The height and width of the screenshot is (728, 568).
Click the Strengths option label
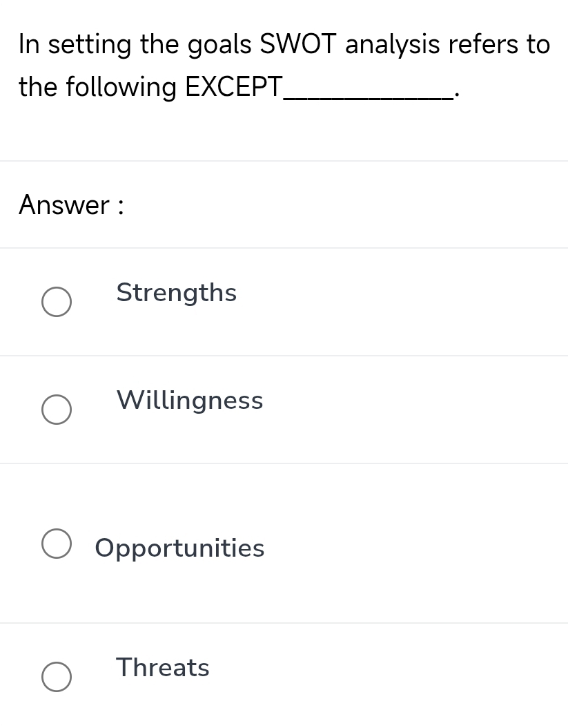pos(176,293)
